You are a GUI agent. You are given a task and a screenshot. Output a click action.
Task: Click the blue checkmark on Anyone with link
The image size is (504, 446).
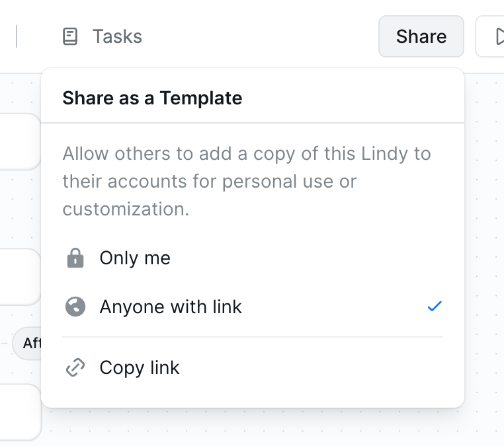(435, 307)
